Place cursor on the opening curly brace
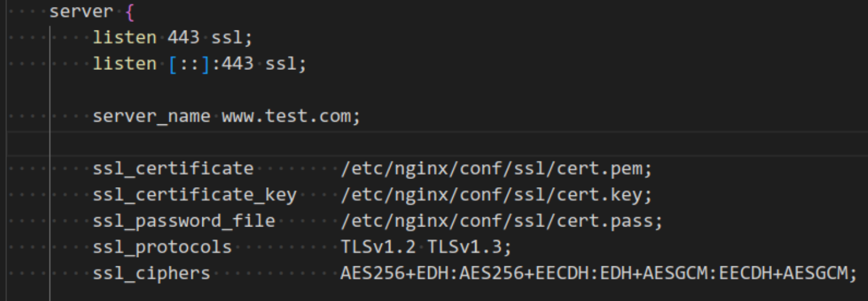The width and height of the screenshot is (868, 301). point(130,12)
